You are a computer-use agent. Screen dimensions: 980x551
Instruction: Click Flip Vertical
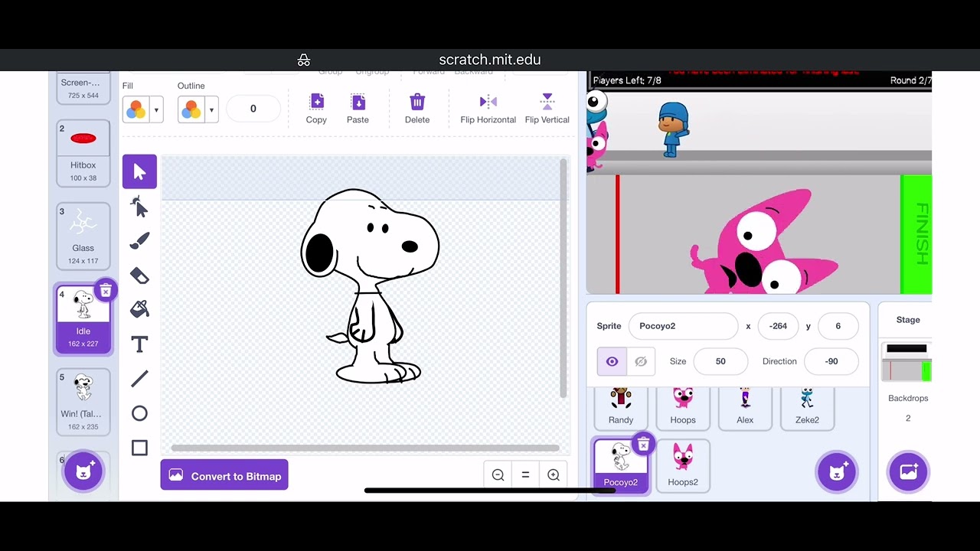click(547, 109)
